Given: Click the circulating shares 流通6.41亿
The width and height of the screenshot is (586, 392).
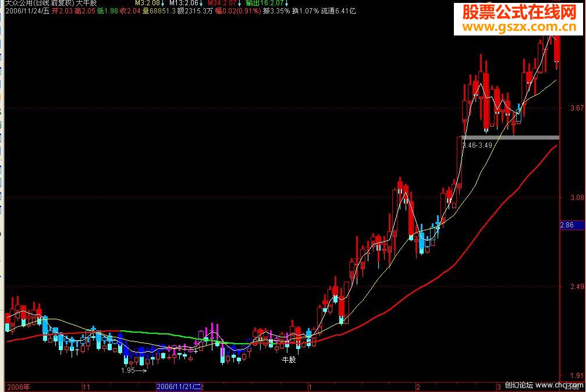Looking at the screenshot, I should pos(338,11).
